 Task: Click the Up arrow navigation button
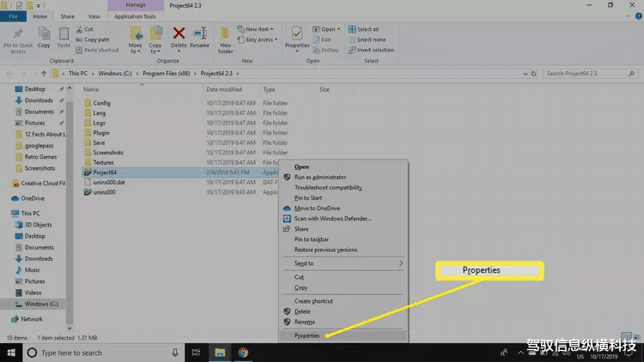point(44,74)
